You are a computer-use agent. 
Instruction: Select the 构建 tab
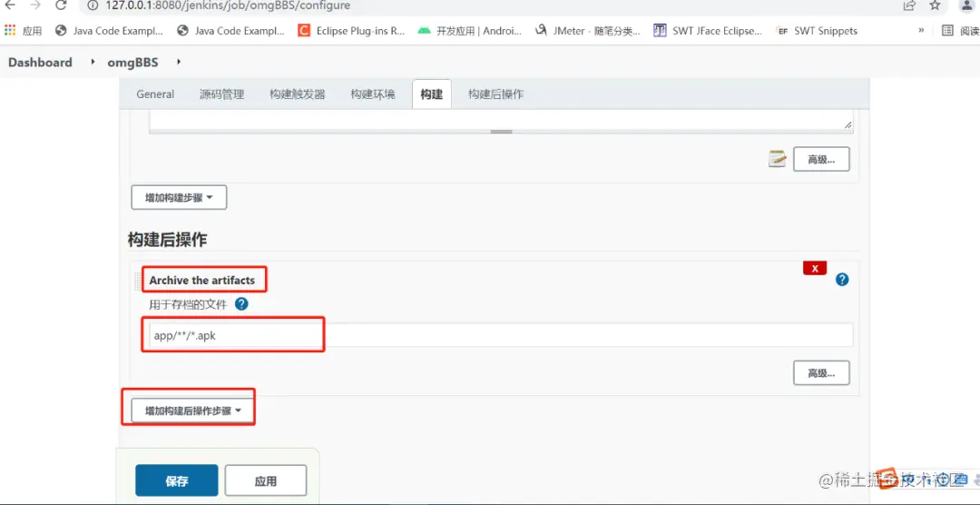tap(431, 94)
